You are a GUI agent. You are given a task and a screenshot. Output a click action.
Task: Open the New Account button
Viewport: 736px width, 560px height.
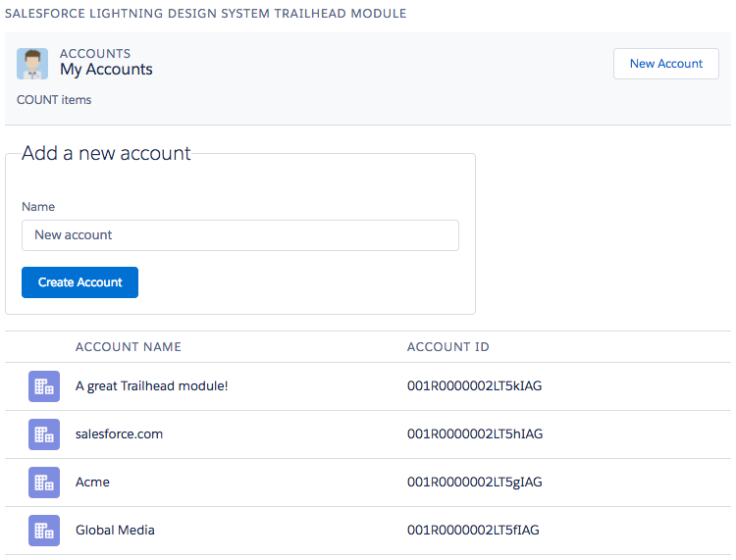[x=666, y=64]
